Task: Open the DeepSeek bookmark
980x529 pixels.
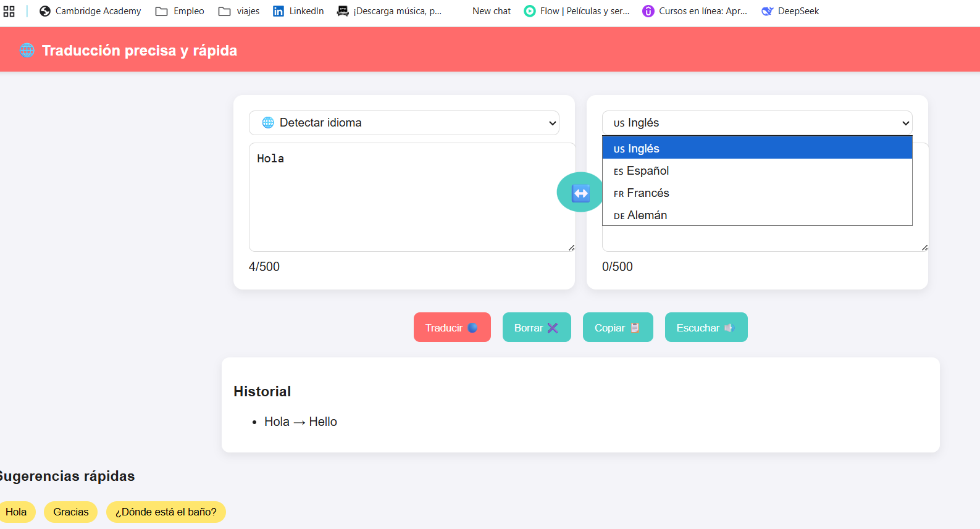Action: (790, 11)
